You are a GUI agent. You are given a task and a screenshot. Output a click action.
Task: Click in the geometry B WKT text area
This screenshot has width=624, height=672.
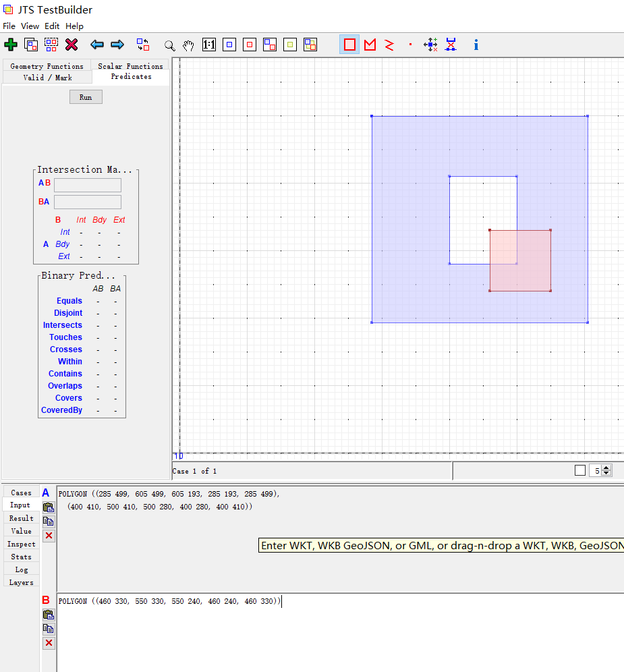point(337,634)
